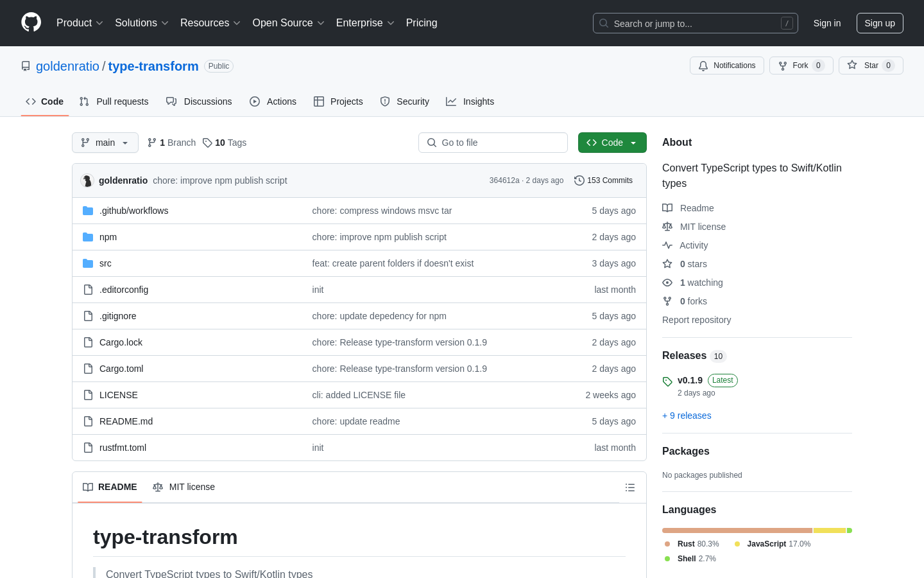Click the commits history clock icon

tap(579, 180)
